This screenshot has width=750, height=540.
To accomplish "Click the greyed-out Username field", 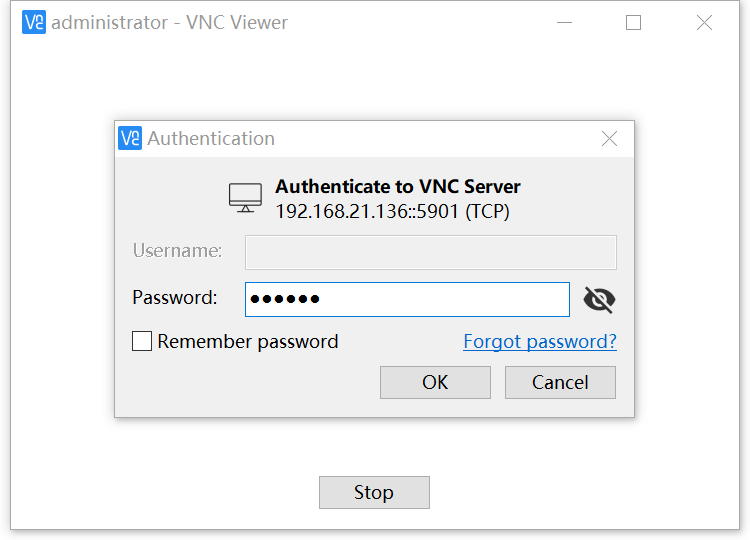I will pos(430,252).
